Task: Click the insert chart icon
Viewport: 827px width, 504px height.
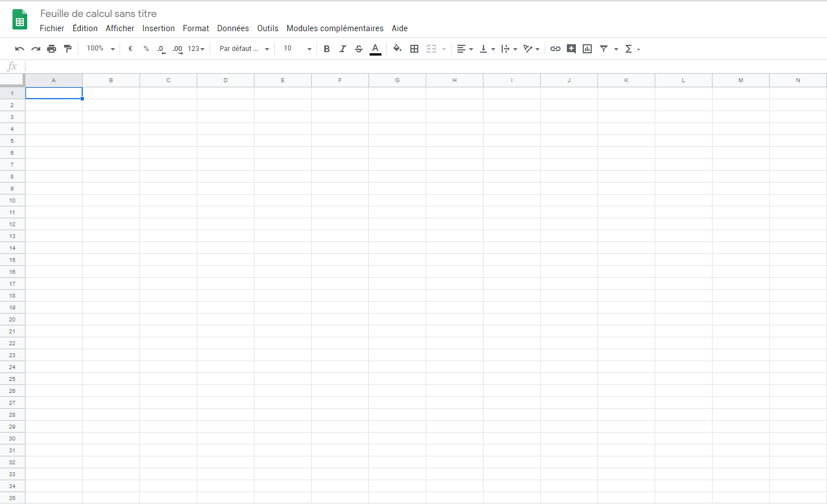Action: (x=587, y=49)
